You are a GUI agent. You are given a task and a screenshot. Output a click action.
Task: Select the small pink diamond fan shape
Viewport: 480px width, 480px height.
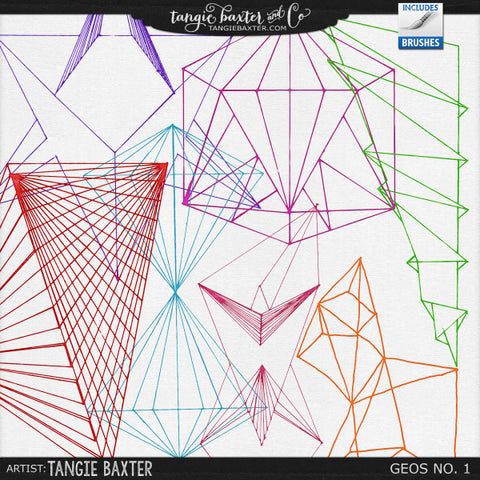coord(262,405)
